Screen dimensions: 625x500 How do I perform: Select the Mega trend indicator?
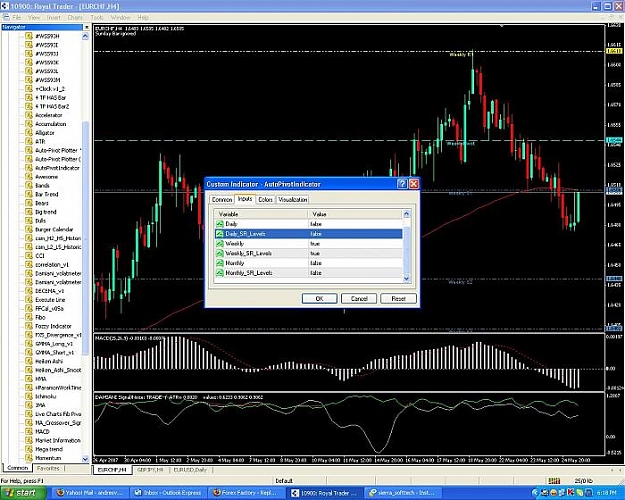(49, 449)
